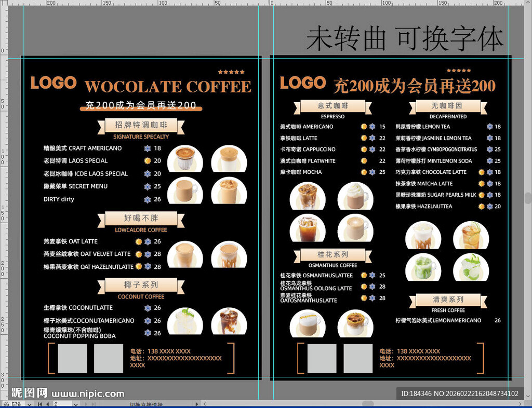Click the 意式咖啡 ribbon banner
532x408 pixels.
click(333, 106)
